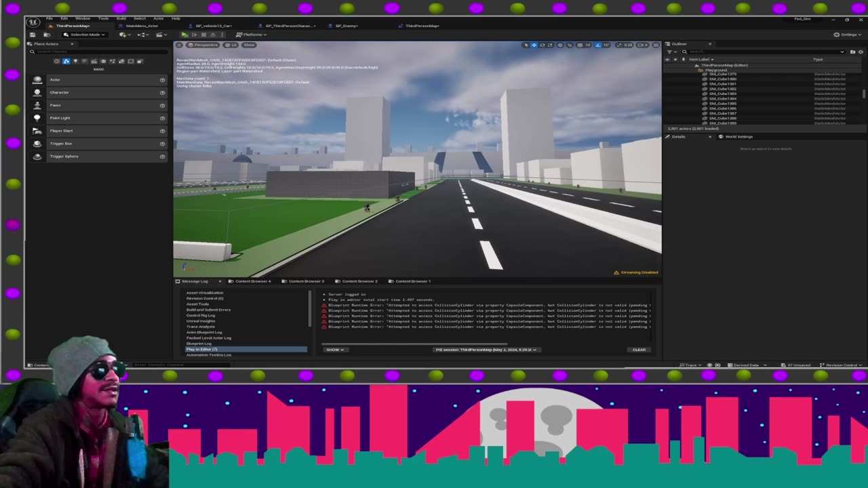Open the Perspective view mode dropdown
The image size is (868, 488).
(203, 45)
